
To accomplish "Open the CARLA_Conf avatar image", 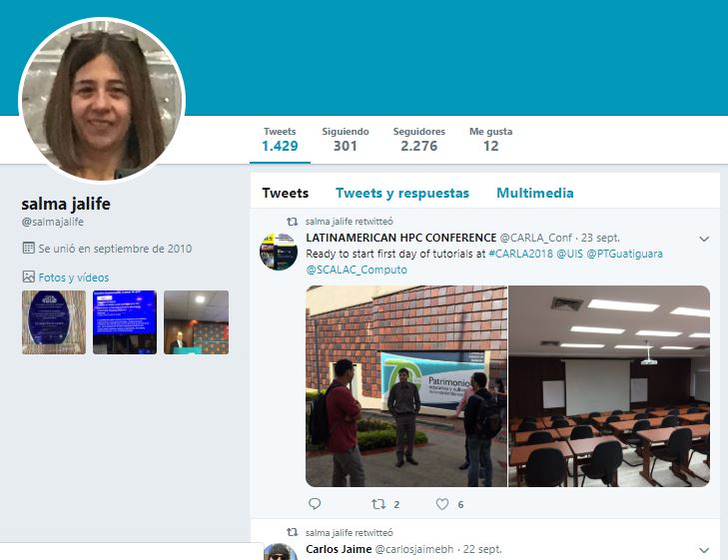I will tap(278, 252).
